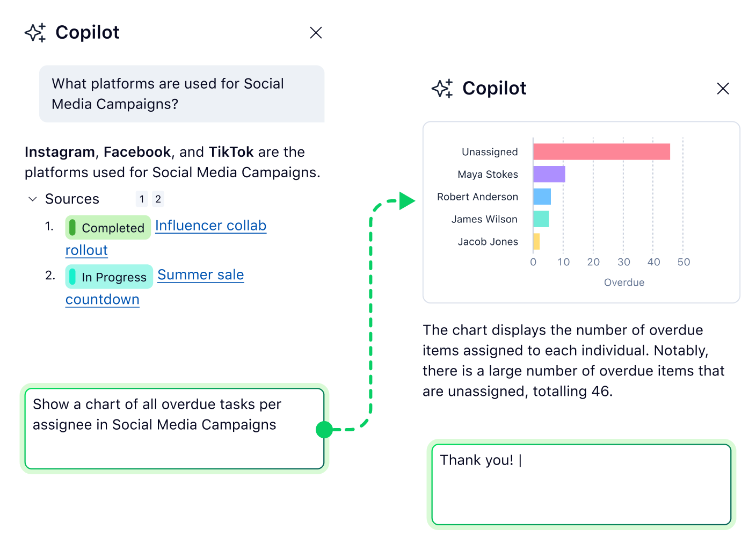Click the purple Maya Stokes bar
756x550 pixels.
pos(549,174)
